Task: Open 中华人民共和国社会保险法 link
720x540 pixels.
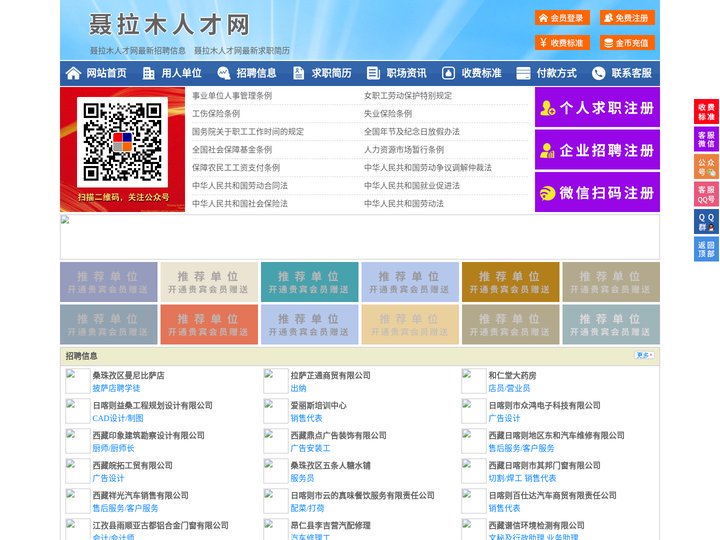Action: 240,203
